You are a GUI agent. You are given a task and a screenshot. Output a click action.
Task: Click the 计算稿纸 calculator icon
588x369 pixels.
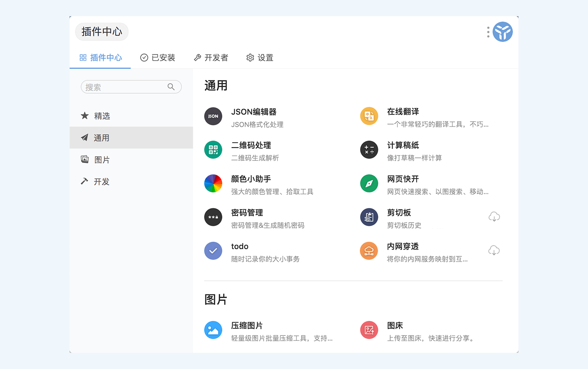click(369, 150)
